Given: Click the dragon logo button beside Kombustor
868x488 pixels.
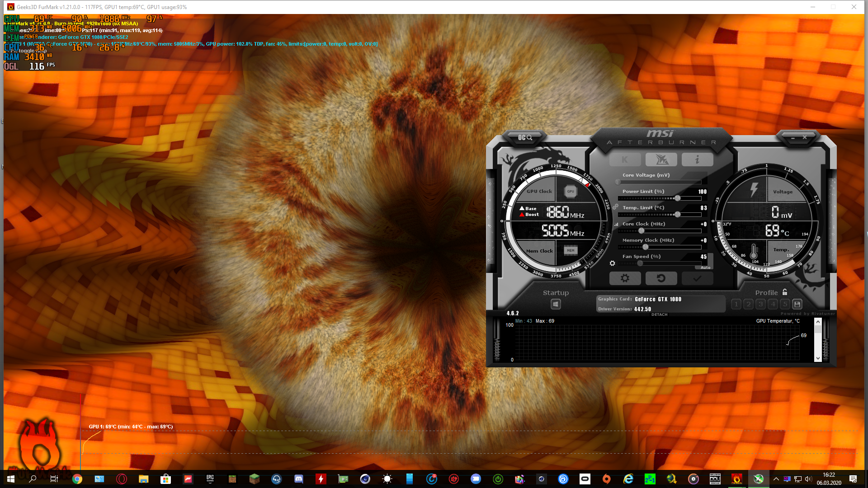Looking at the screenshot, I should [661, 160].
